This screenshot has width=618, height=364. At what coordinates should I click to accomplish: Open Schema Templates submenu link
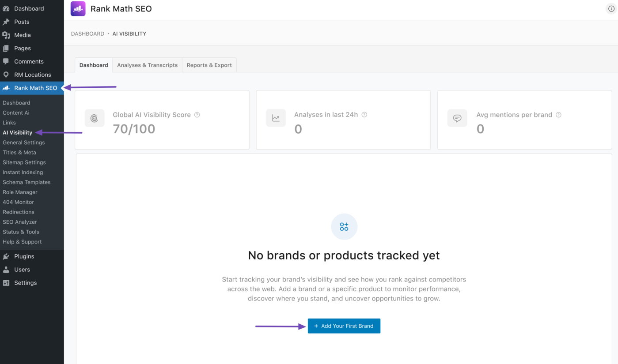pyautogui.click(x=27, y=182)
